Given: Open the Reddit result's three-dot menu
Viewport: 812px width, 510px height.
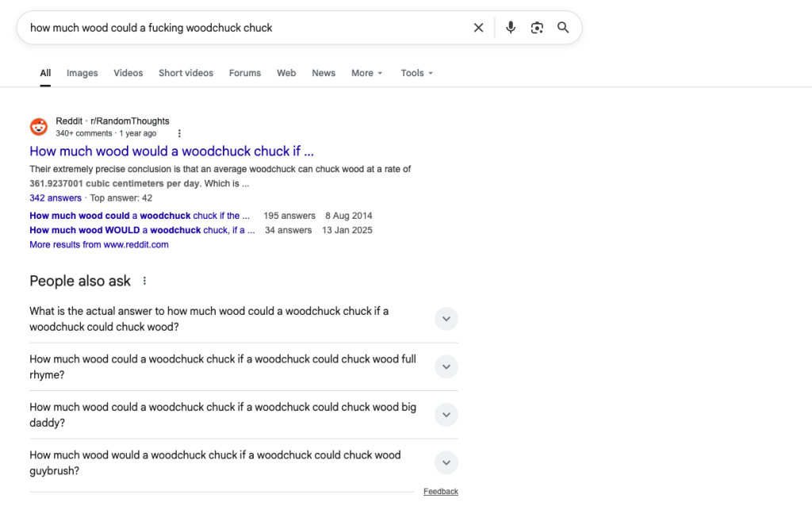Looking at the screenshot, I should click(x=179, y=133).
